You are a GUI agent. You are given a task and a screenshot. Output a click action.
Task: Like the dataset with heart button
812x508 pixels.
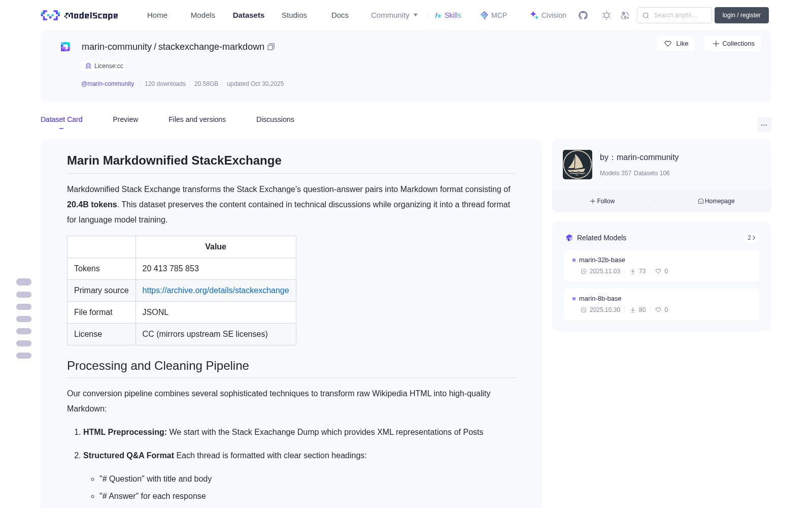[675, 44]
